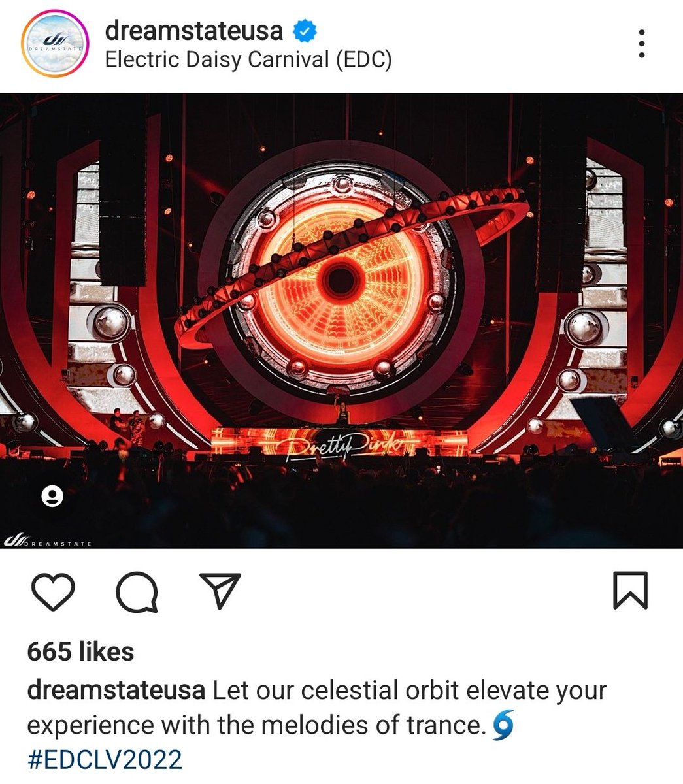Open the Electric Daisy Carnival (EDC) location
The image size is (683, 784).
click(x=248, y=60)
